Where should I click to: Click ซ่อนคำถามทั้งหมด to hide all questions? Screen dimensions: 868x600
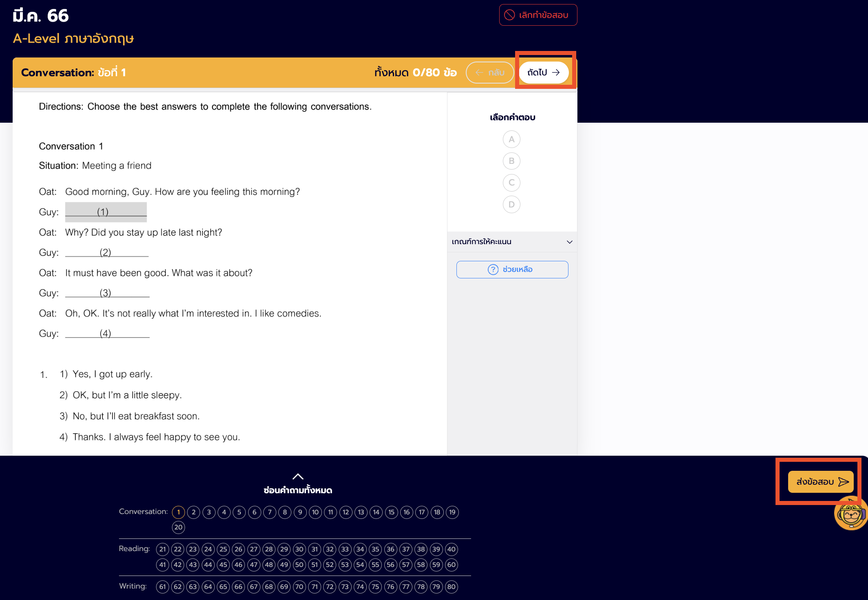point(298,490)
